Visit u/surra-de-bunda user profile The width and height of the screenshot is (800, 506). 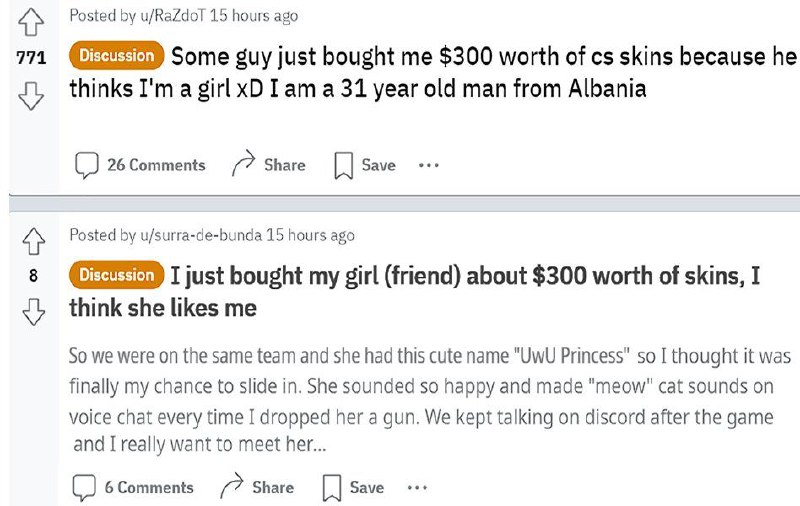tap(196, 236)
